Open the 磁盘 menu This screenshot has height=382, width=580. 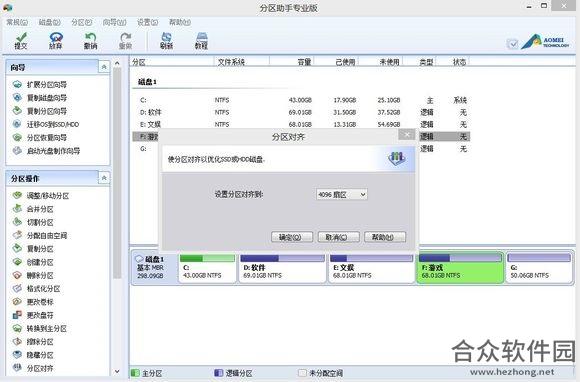[50, 22]
